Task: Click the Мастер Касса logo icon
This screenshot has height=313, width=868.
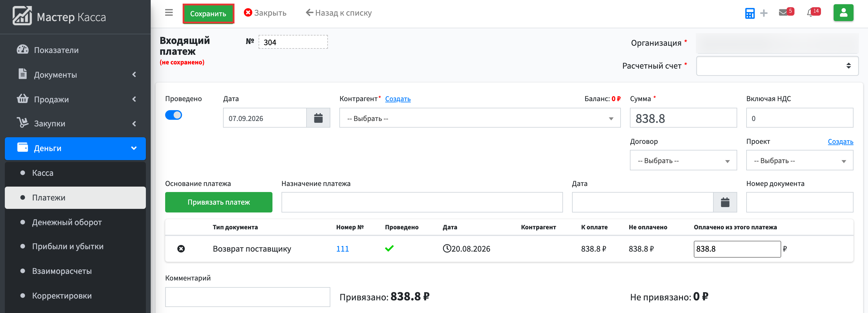Action: click(x=22, y=16)
